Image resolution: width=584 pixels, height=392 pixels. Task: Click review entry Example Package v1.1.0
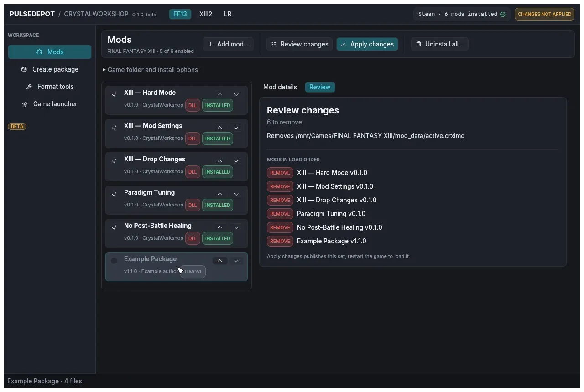(332, 241)
